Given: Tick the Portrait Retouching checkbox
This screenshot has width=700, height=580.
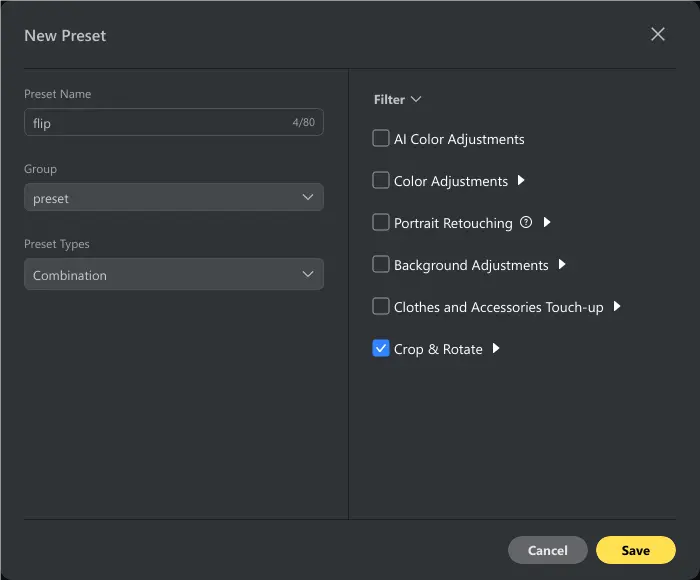Looking at the screenshot, I should 381,222.
